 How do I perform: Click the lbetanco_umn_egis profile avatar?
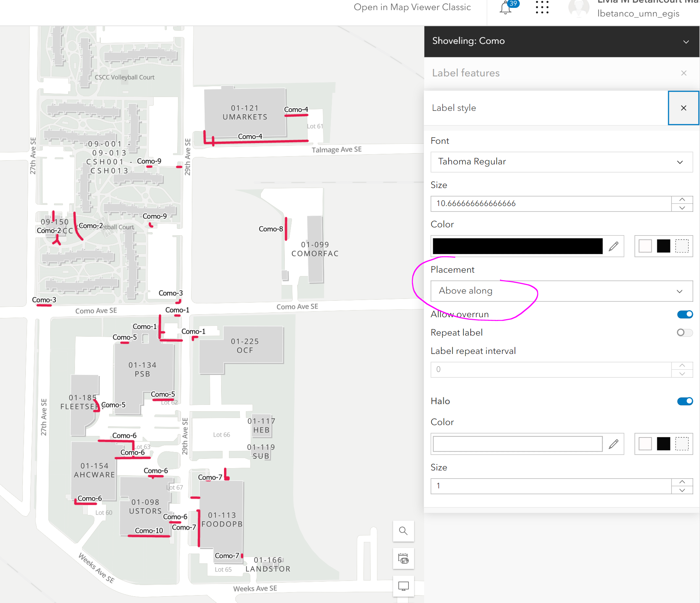click(579, 7)
